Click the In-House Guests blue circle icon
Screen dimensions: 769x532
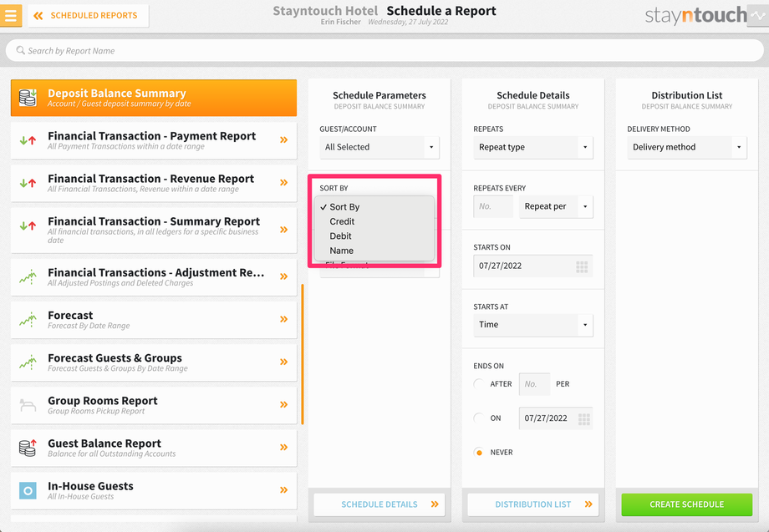tap(28, 490)
